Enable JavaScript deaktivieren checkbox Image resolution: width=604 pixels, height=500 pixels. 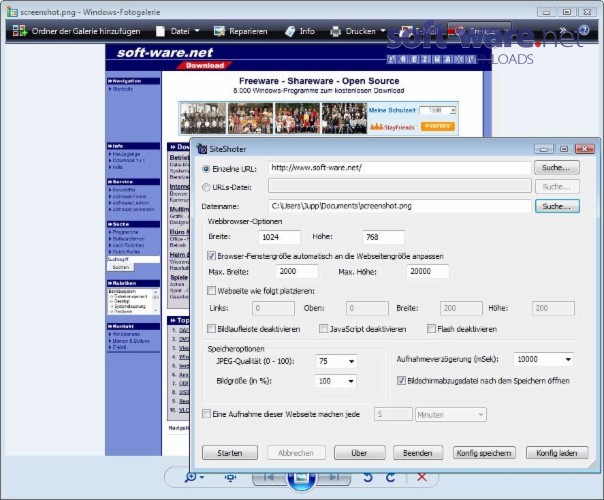(x=324, y=329)
